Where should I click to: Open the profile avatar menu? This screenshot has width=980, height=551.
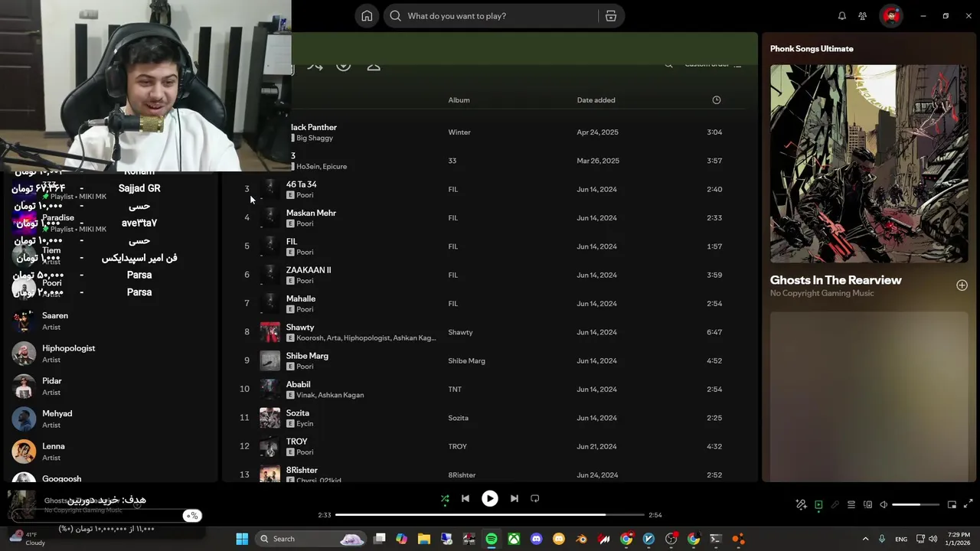coord(890,16)
